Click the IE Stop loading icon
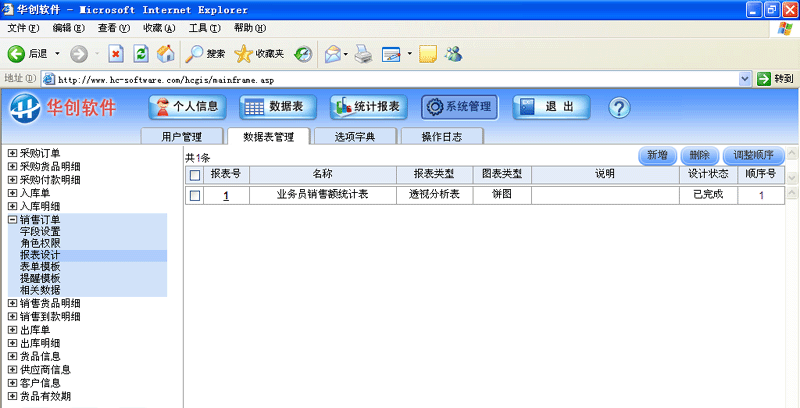Viewport: 800px width, 408px height. coord(116,53)
